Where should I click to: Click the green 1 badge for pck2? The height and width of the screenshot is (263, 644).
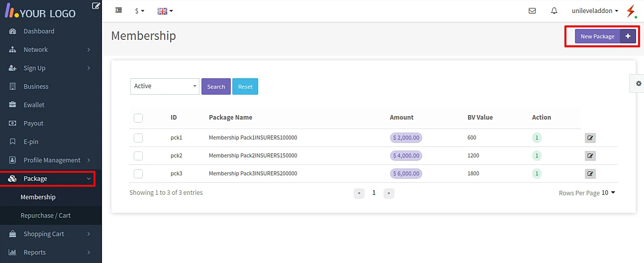(537, 156)
